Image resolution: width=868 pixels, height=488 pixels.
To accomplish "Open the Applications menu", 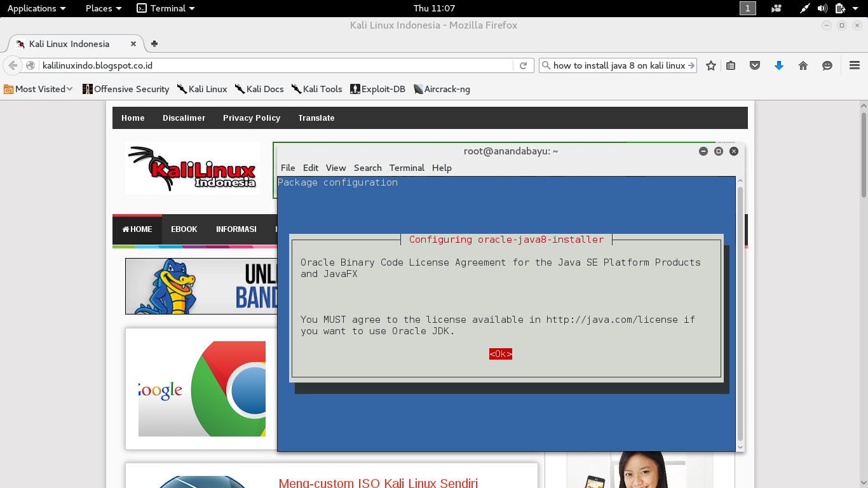I will click(x=36, y=8).
